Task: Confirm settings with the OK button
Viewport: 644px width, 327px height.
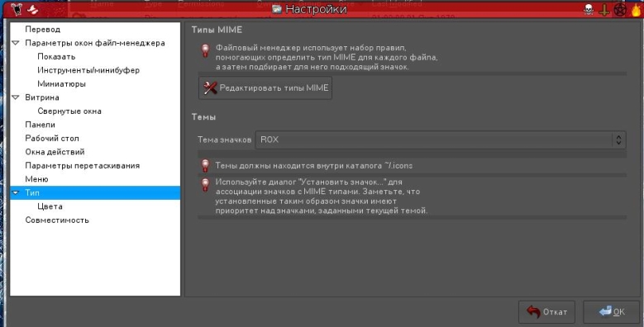Action: [612, 312]
